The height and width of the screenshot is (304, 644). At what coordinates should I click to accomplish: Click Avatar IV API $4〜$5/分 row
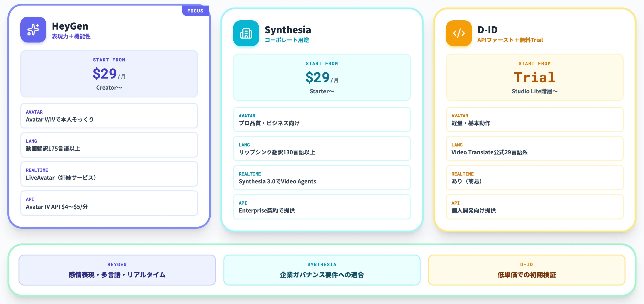(x=109, y=203)
